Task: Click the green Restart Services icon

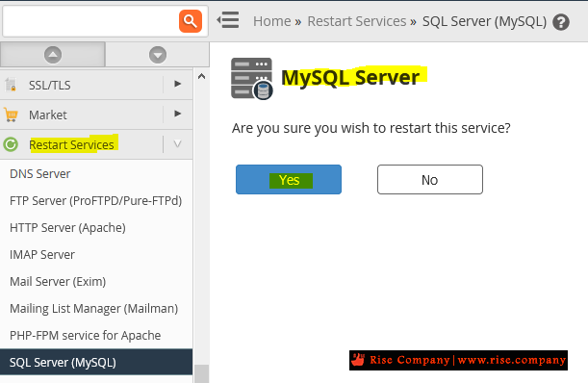Action: click(11, 144)
